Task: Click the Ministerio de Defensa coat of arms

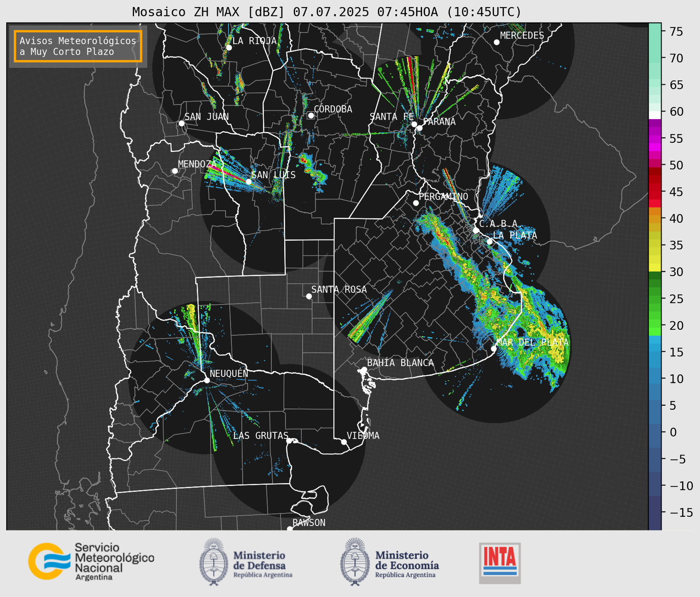Action: point(214,562)
